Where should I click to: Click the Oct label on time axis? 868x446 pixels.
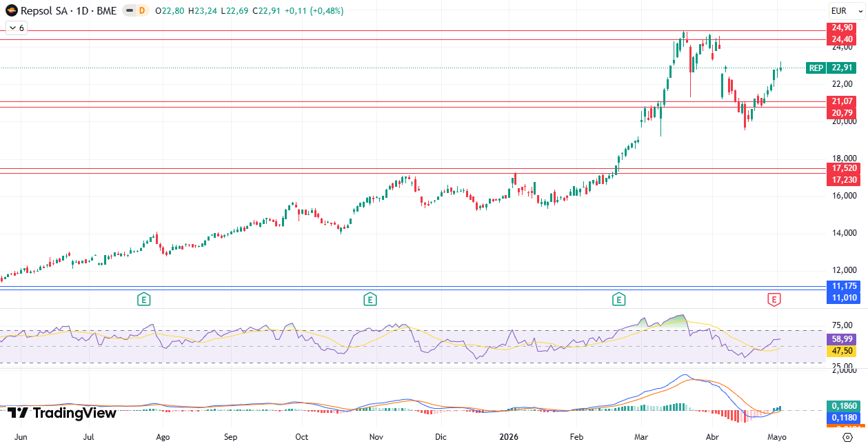(301, 437)
